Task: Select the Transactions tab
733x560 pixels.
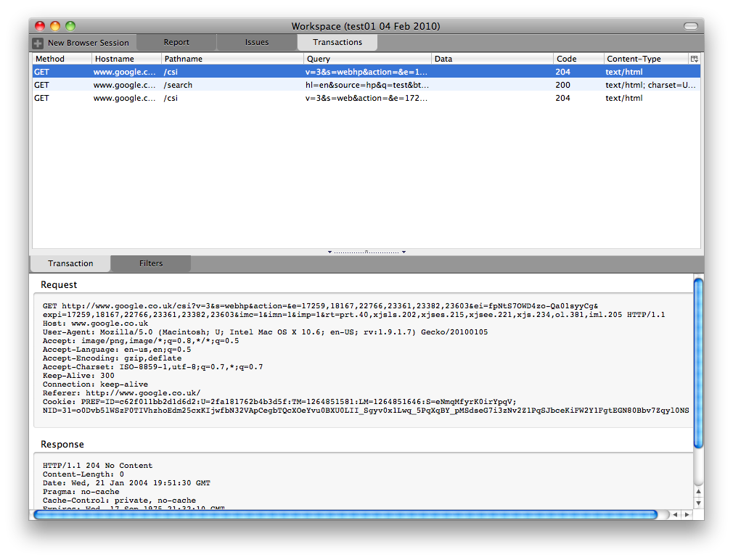Action: click(x=337, y=42)
